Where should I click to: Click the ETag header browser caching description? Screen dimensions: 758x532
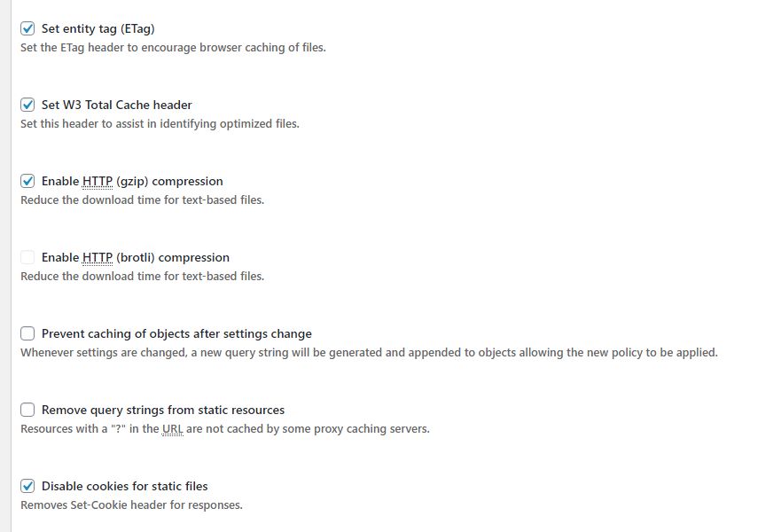[x=173, y=48]
